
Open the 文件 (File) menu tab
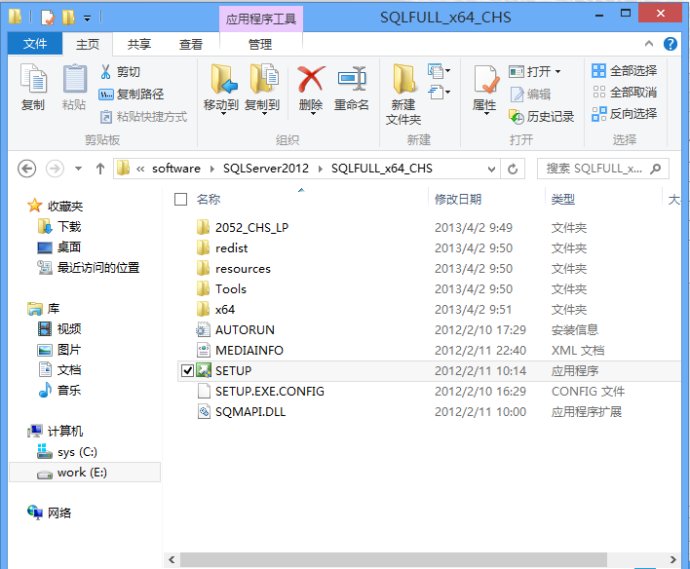(35, 44)
